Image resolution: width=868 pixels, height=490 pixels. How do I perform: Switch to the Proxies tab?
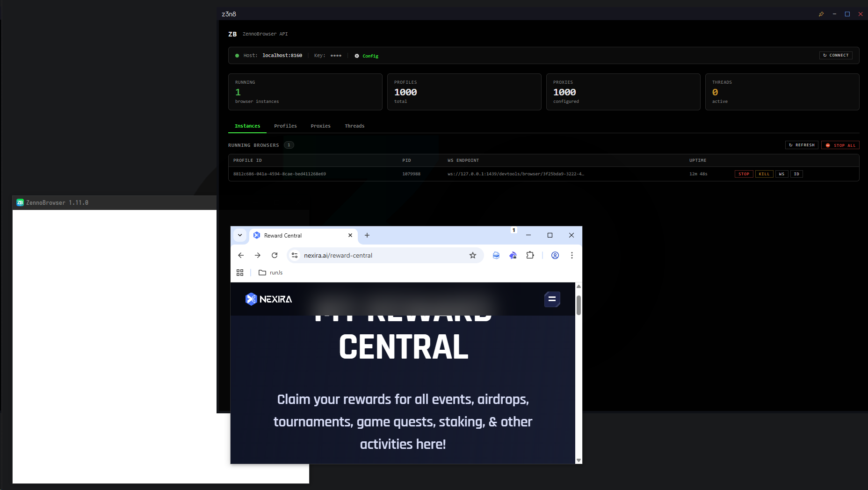(x=321, y=126)
